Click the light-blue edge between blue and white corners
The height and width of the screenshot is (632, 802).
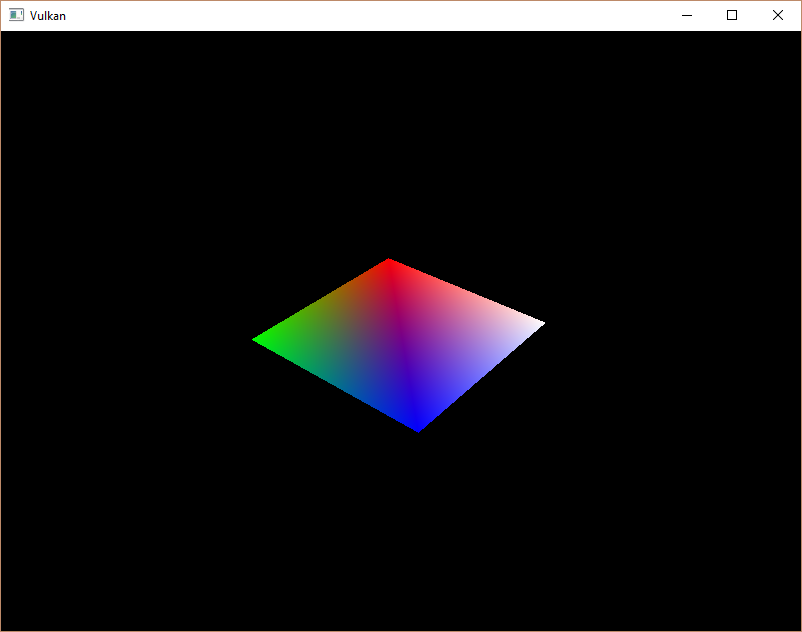(x=480, y=375)
